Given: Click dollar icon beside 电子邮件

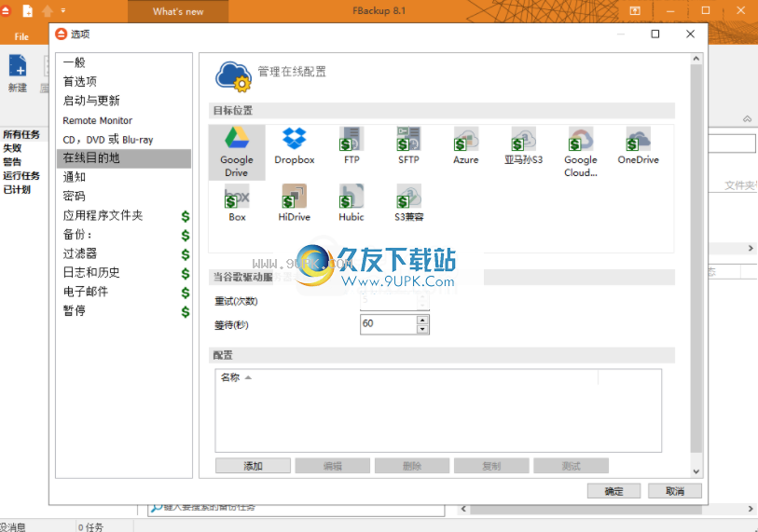Looking at the screenshot, I should point(186,293).
